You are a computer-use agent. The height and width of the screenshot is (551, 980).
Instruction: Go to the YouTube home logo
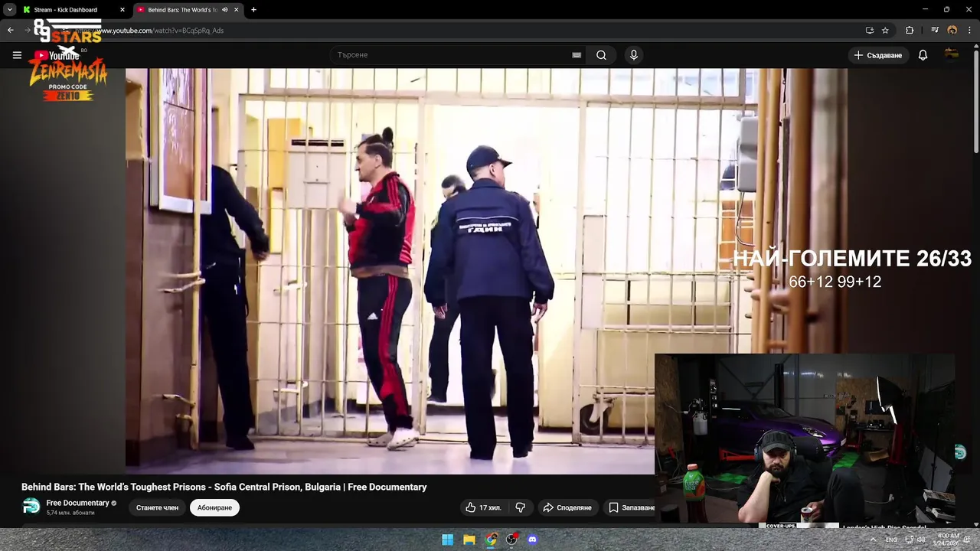[57, 55]
